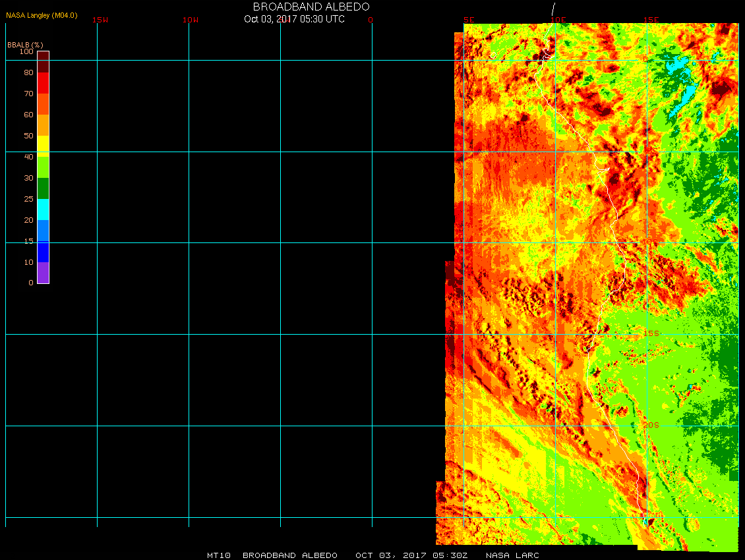745x560 pixels.
Task: Click the 15E longitude label at top
Action: (651, 20)
